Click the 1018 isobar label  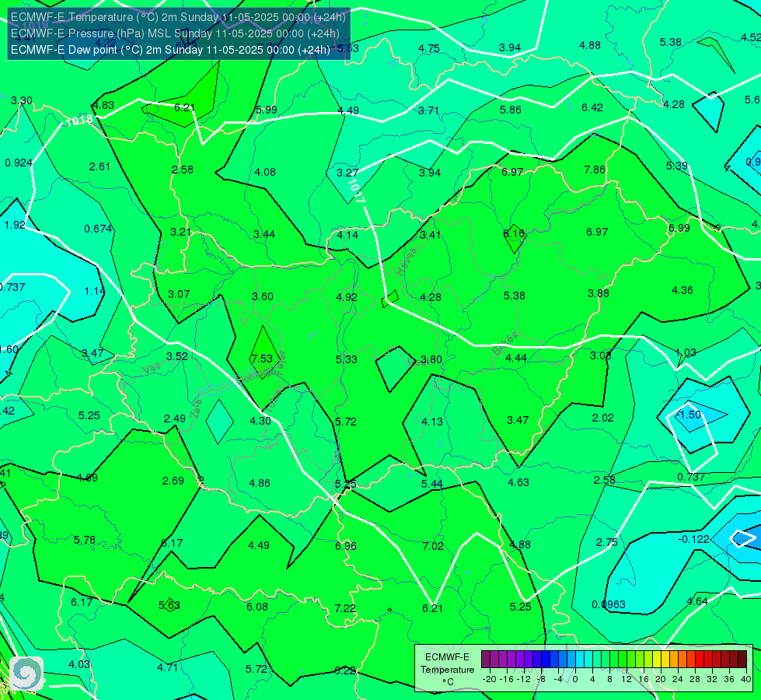pyautogui.click(x=79, y=121)
